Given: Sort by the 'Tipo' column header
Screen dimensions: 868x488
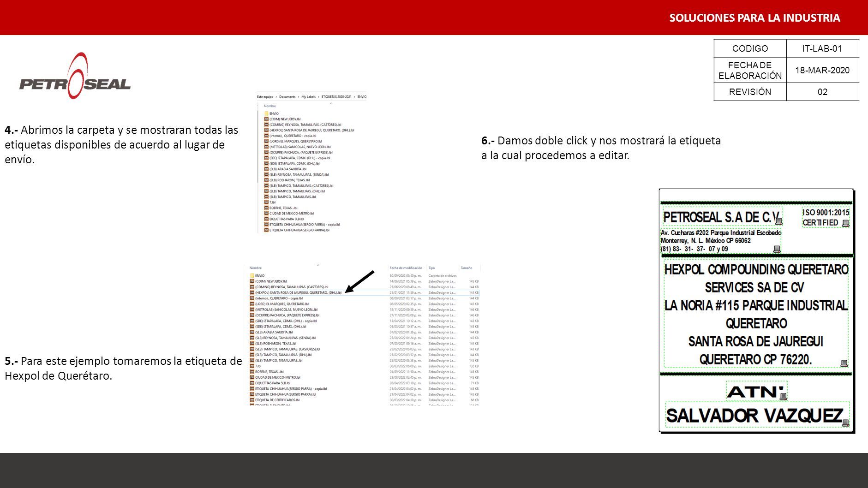Looking at the screenshot, I should 431,268.
